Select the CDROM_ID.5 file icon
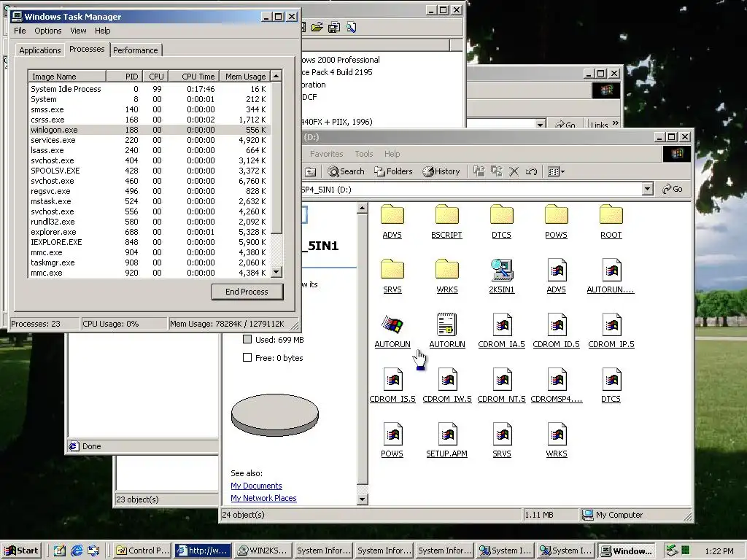Image resolution: width=747 pixels, height=560 pixels. click(556, 324)
